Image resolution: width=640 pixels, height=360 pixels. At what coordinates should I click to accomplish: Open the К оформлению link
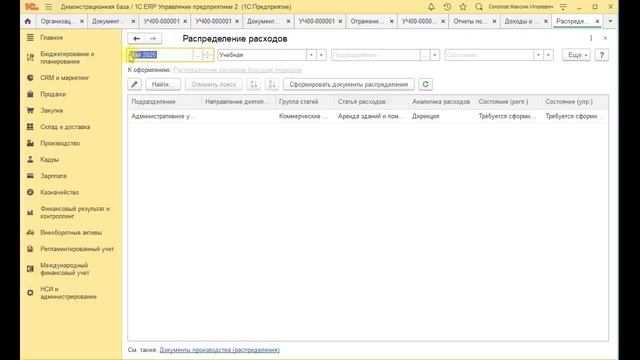[x=238, y=70]
